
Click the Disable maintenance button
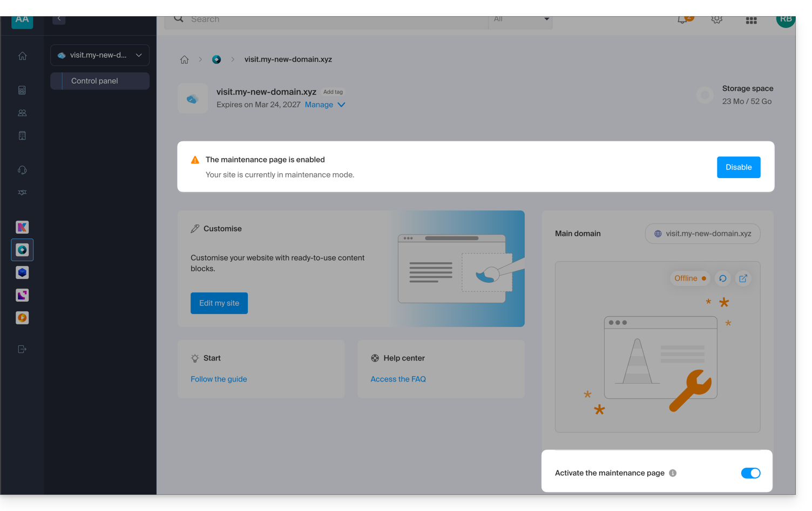[738, 167]
